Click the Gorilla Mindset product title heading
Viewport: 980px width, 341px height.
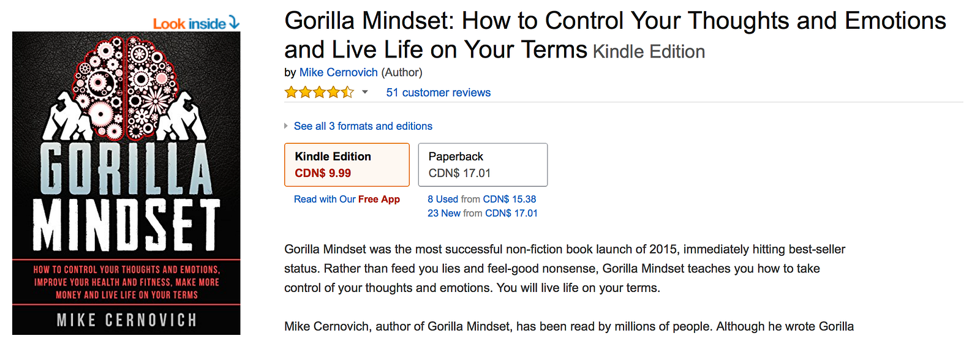coord(615,21)
